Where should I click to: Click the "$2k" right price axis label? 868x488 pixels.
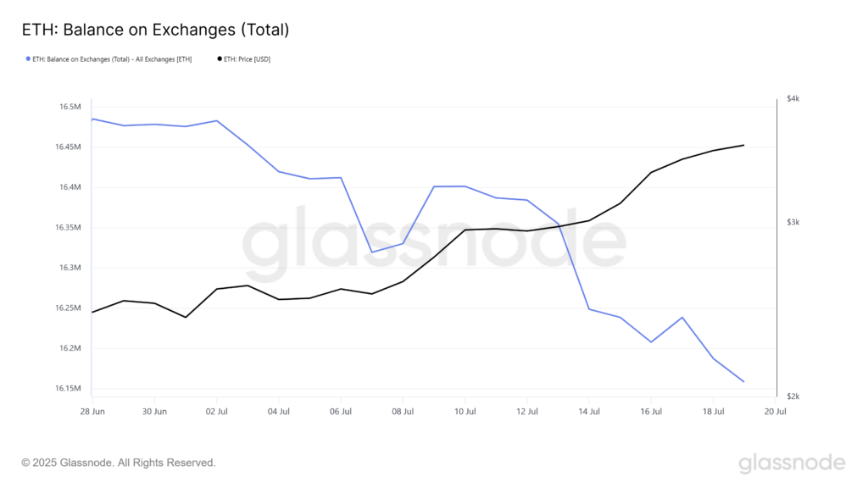click(x=793, y=396)
